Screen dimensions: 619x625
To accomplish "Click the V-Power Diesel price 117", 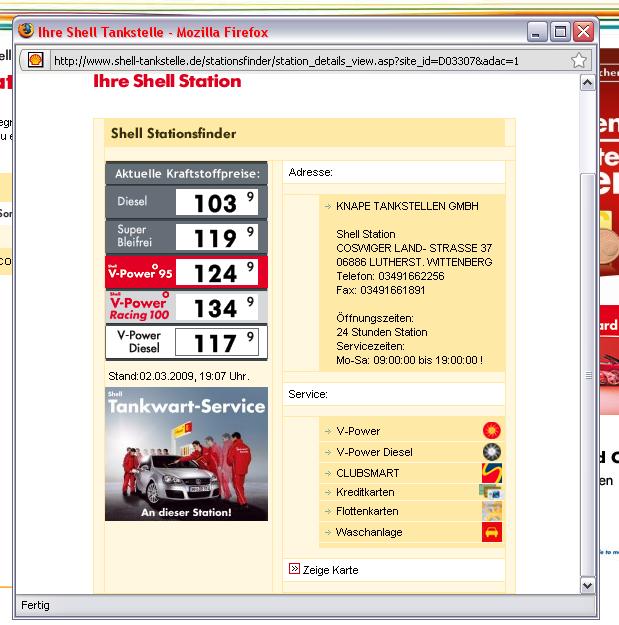I will click(x=217, y=342).
